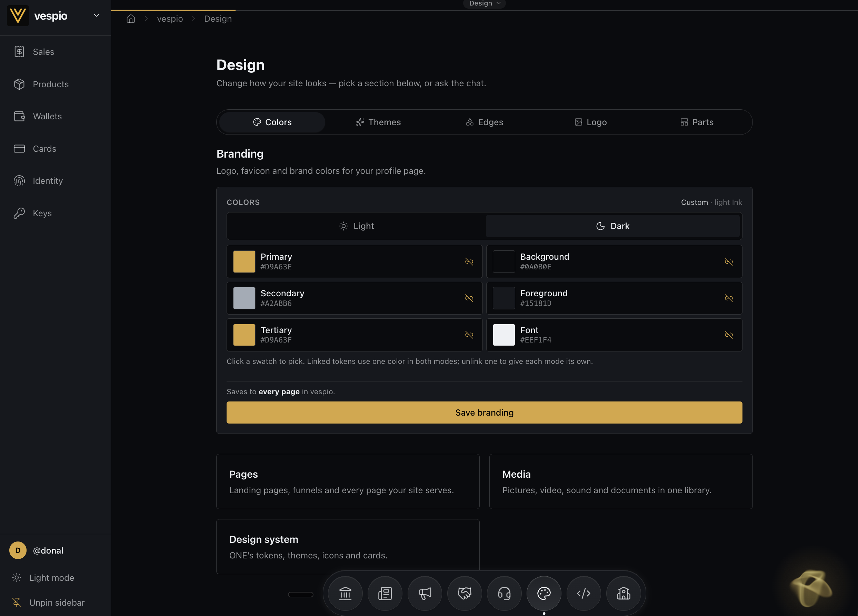Image resolution: width=858 pixels, height=616 pixels.
Task: Click the vespio logo icon
Action: [x=18, y=16]
